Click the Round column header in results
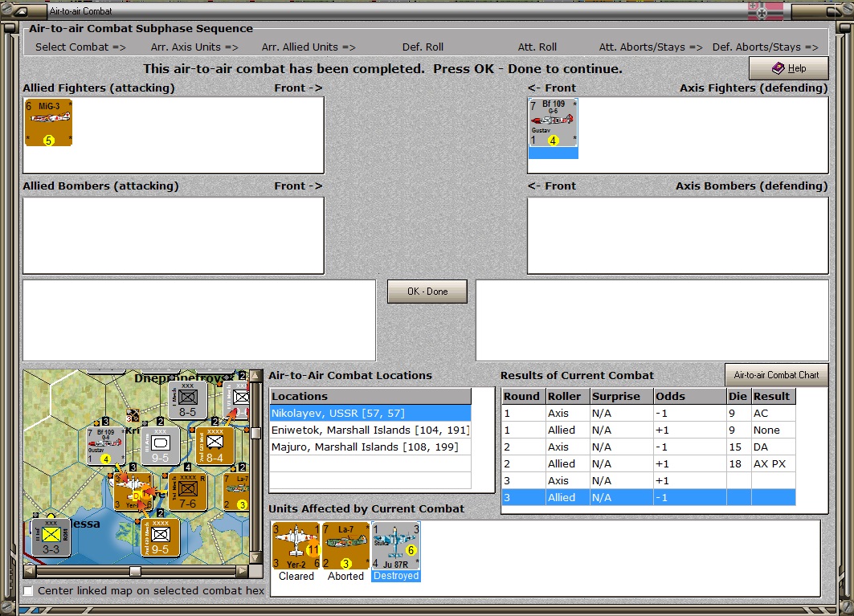Screen dimensions: 854x616 [523, 396]
